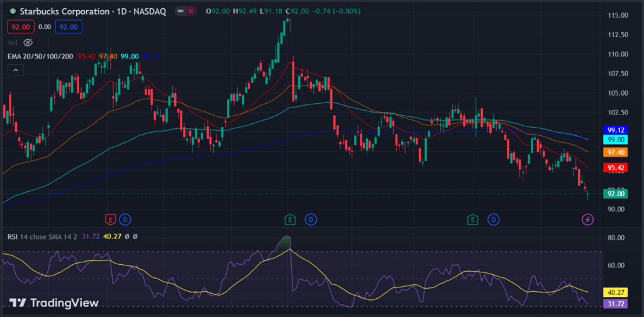Screen dimensions: 644x317
Task: Open the Starbucks Corporation symbol title
Action: 93,11
